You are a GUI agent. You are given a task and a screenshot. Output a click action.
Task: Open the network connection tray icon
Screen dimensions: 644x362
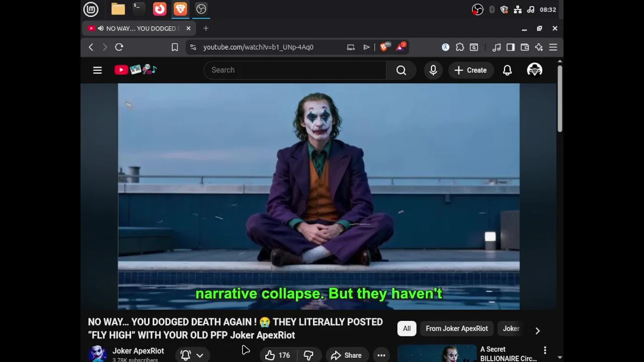coord(517,10)
